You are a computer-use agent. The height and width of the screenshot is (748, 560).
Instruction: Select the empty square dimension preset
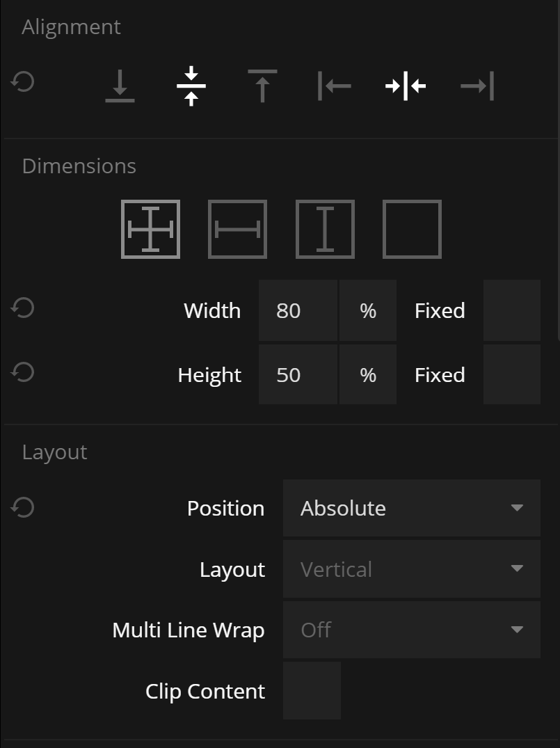[x=412, y=229]
